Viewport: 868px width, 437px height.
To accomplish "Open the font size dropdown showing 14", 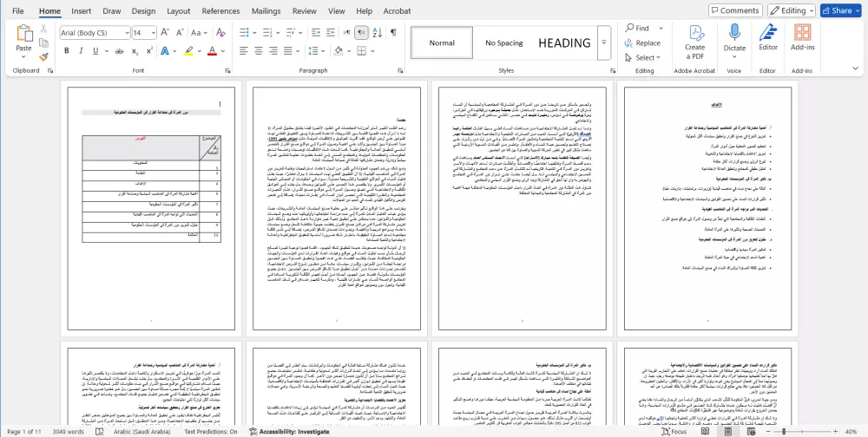I will pos(152,33).
